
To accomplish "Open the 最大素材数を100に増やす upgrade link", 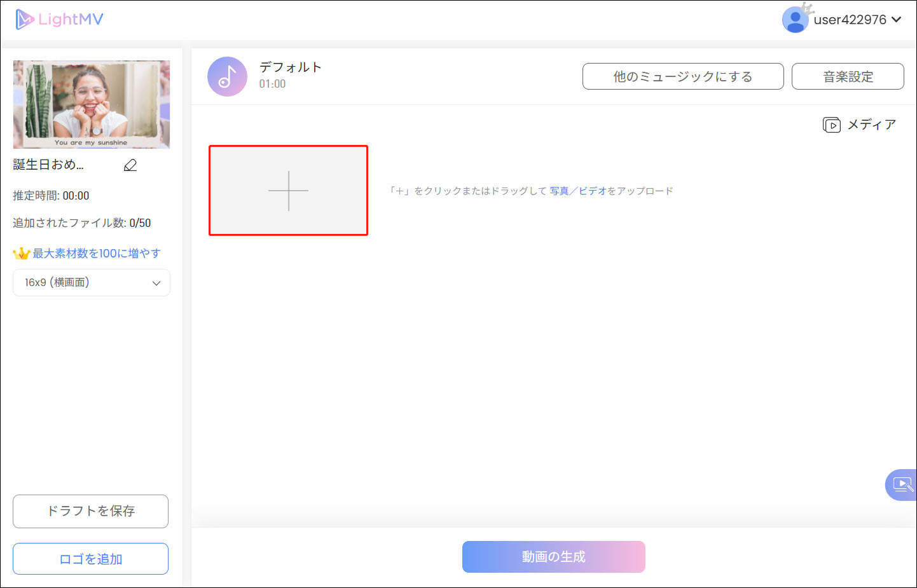I will 95,252.
